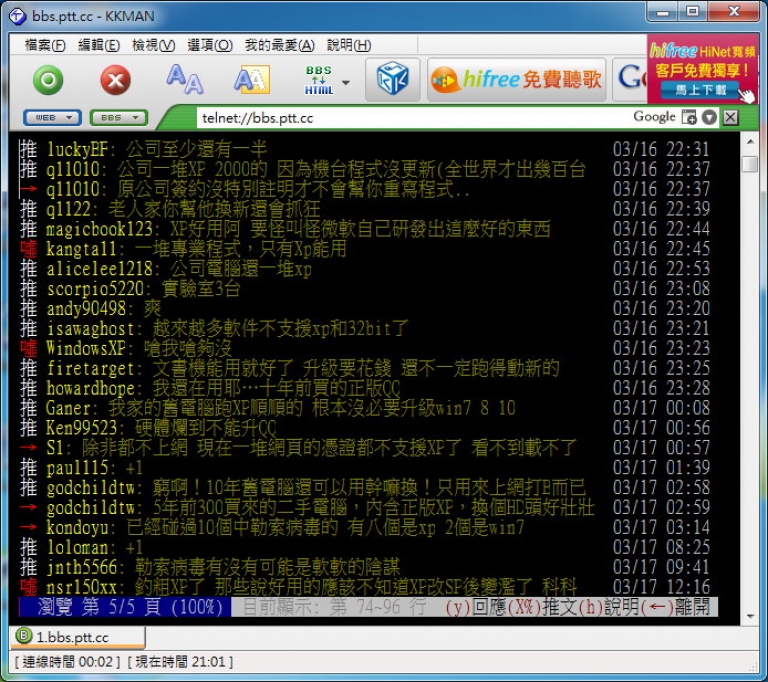The height and width of the screenshot is (682, 768).
Task: Click the round down-arrow icon near Google
Action: click(709, 118)
